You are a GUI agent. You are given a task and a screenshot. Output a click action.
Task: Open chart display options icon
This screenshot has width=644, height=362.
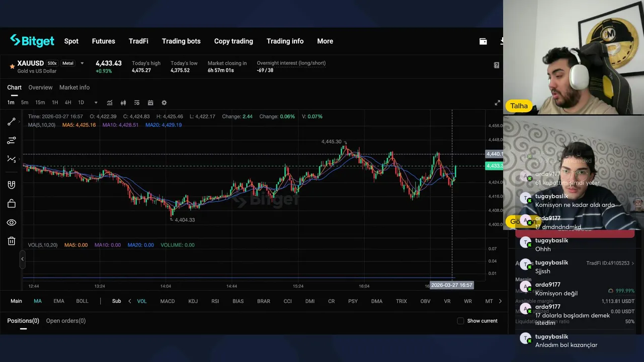click(136, 103)
